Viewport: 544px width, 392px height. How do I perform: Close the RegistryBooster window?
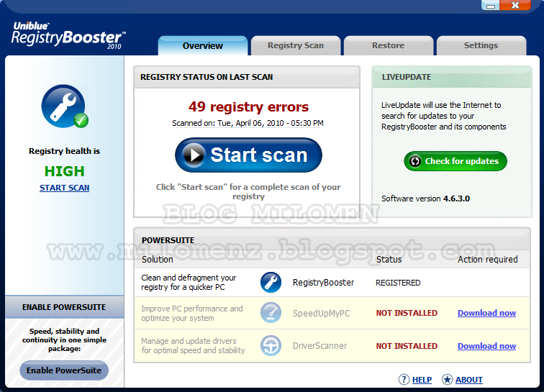515,5
